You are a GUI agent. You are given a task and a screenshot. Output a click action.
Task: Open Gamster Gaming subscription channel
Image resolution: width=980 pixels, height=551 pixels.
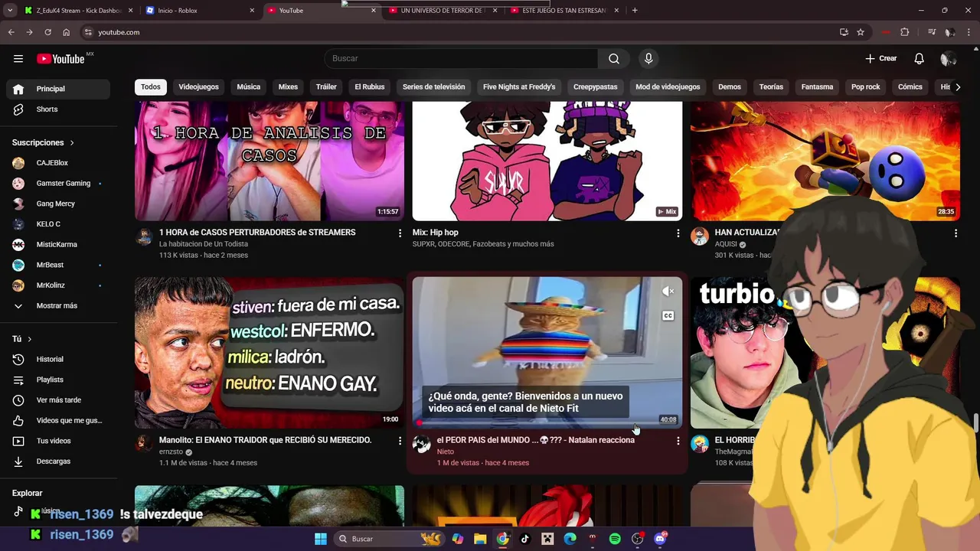click(x=58, y=184)
